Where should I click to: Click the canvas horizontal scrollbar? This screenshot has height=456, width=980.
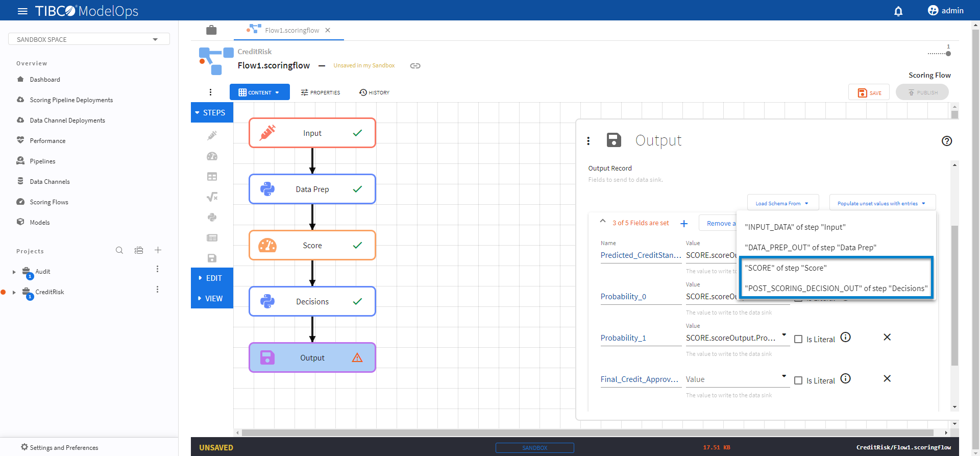click(x=587, y=433)
